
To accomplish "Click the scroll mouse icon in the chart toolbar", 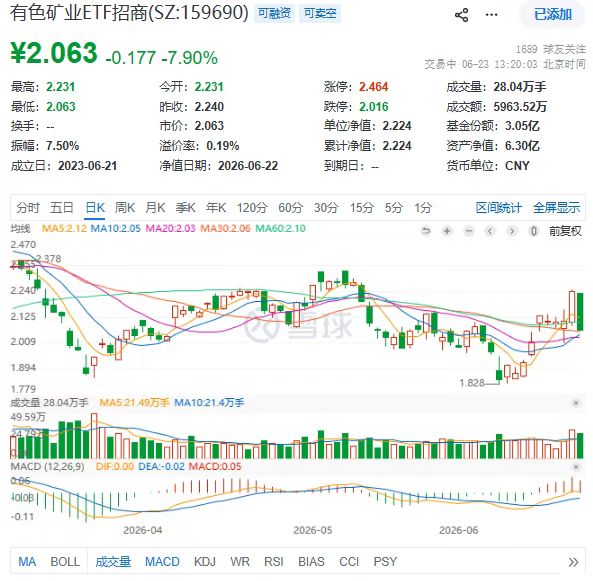I will point(534,231).
